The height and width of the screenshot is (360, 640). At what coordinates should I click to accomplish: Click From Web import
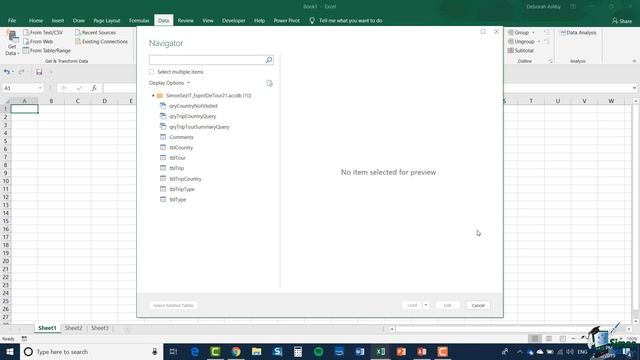38,41
